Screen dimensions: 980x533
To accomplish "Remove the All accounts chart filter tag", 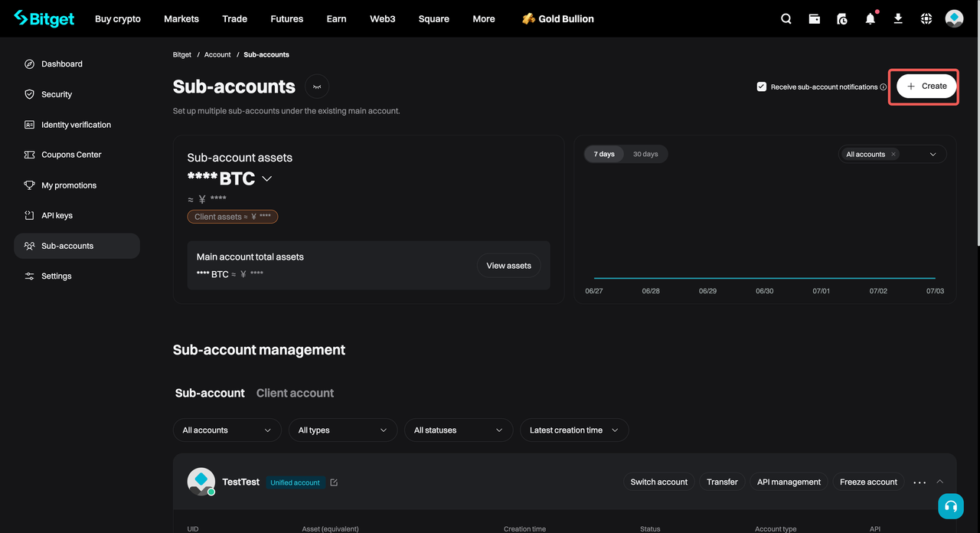I will pos(893,154).
